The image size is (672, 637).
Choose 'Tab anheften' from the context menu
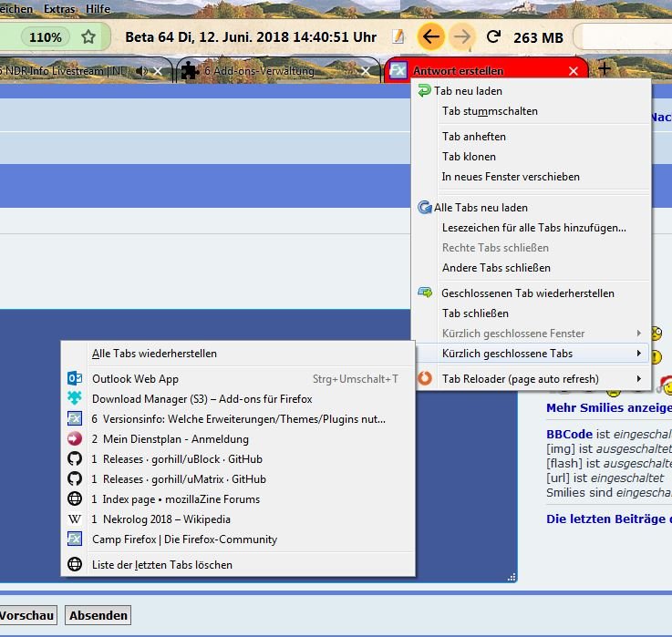[473, 137]
